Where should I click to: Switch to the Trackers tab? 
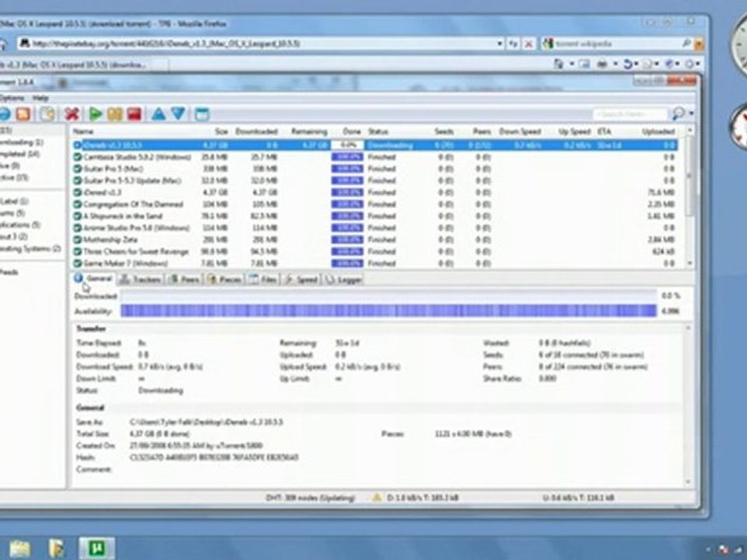coord(140,279)
